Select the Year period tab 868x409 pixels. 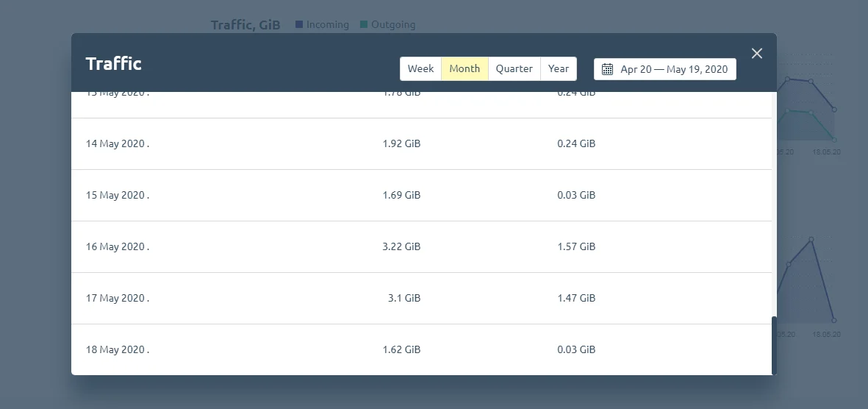559,68
